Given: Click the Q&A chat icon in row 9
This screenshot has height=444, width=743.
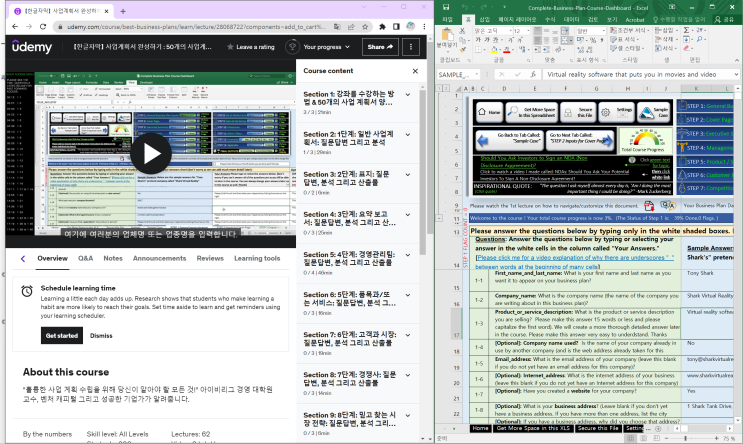Looking at the screenshot, I should pos(668,206).
